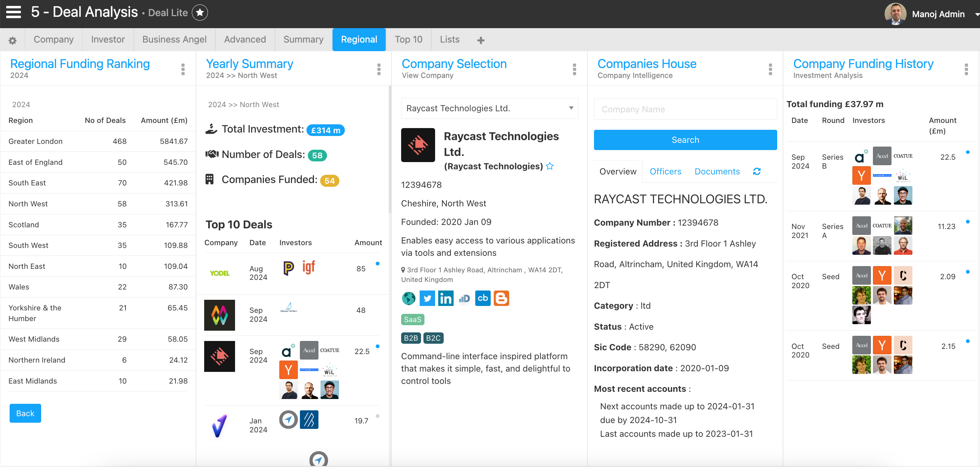Open the hamburger main menu

pos(13,12)
